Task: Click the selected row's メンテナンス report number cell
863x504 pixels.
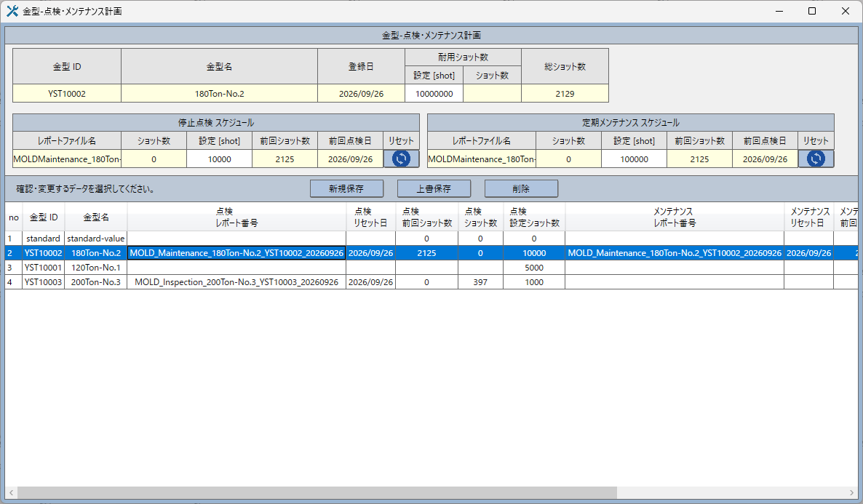Action: coord(675,253)
